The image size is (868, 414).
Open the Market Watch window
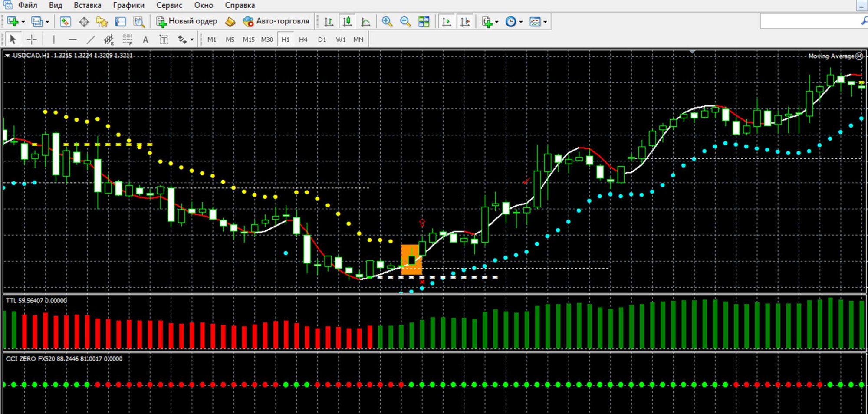(65, 22)
